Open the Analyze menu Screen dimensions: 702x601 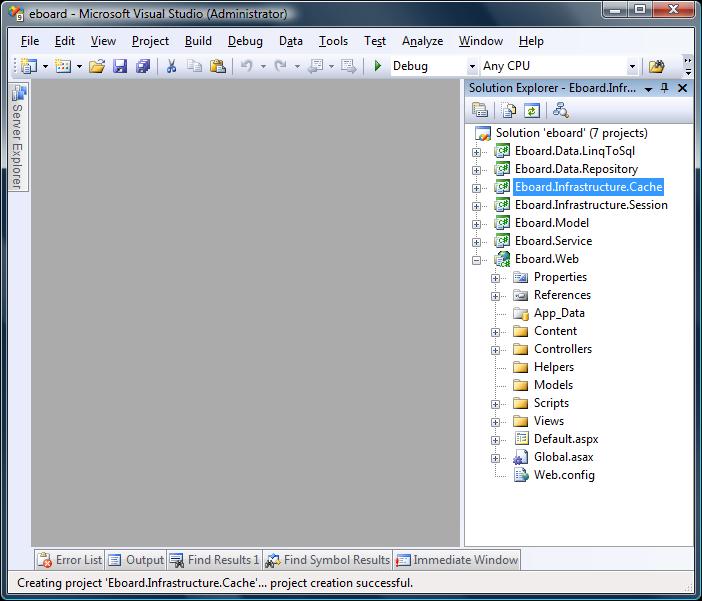coord(422,41)
